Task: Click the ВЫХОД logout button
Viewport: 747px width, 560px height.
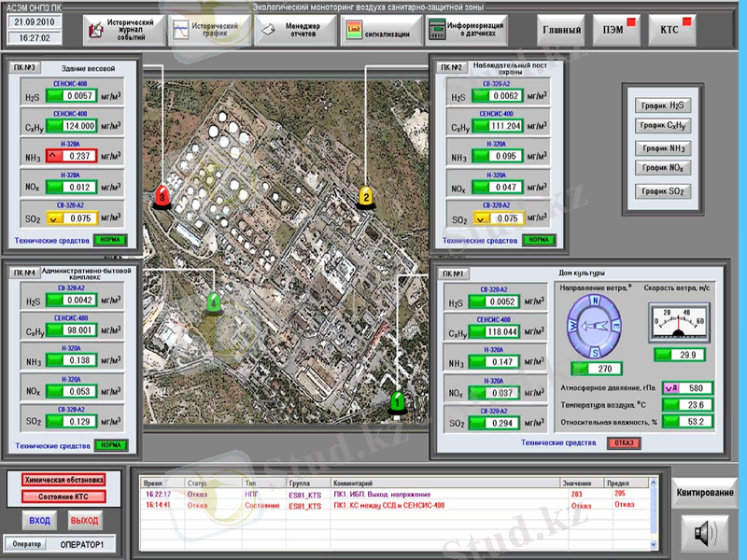Action: (84, 520)
